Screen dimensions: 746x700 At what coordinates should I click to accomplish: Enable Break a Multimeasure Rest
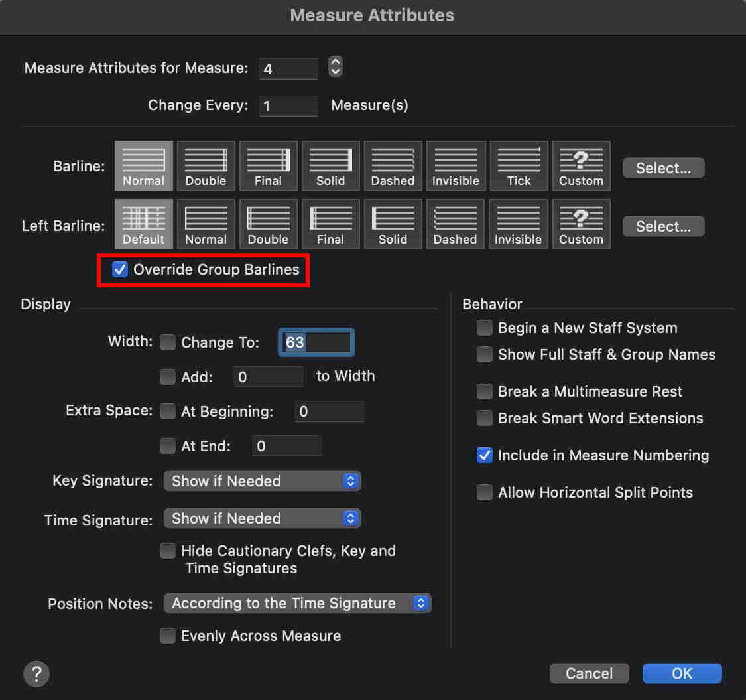[485, 391]
